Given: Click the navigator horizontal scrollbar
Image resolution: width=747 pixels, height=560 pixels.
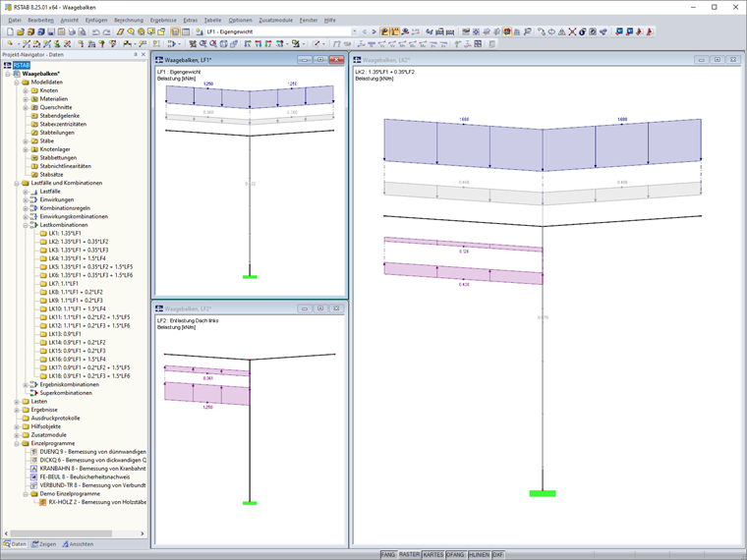Looking at the screenshot, I should tap(61, 533).
